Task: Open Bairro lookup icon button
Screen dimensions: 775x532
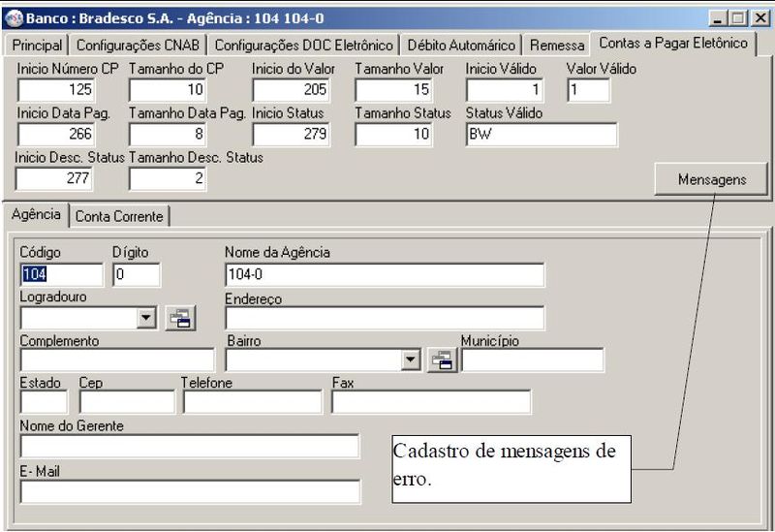Action: tap(442, 360)
